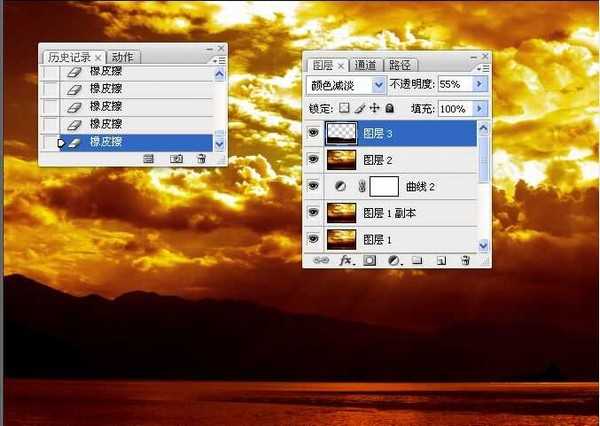Create new document from current history state
Image resolution: width=600 pixels, height=426 pixels.
[x=149, y=158]
